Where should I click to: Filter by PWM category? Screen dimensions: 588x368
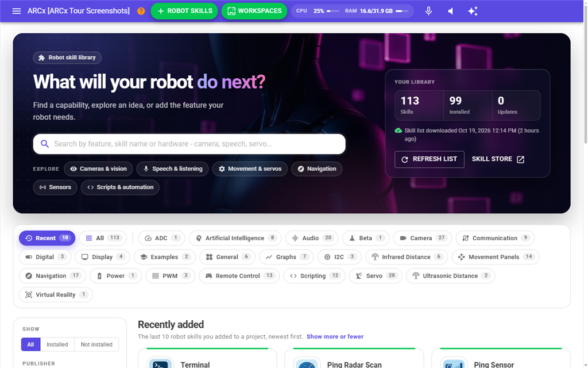coord(170,275)
